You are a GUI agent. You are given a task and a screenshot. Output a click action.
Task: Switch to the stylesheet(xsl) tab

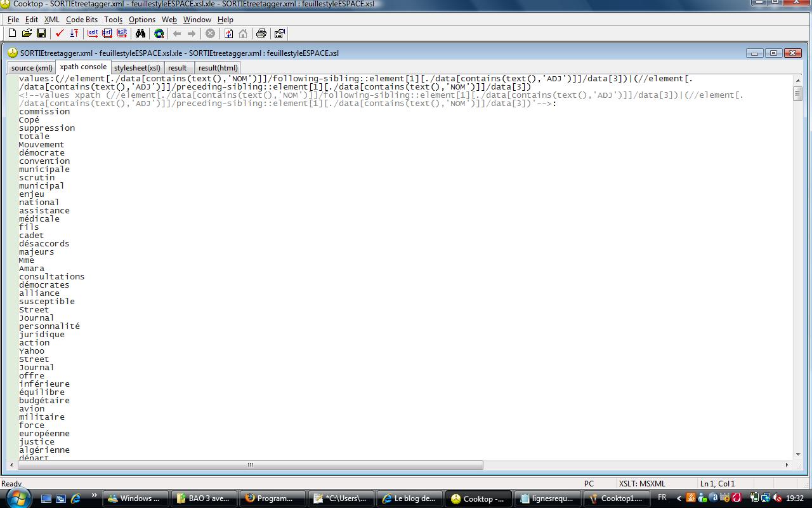tap(137, 68)
